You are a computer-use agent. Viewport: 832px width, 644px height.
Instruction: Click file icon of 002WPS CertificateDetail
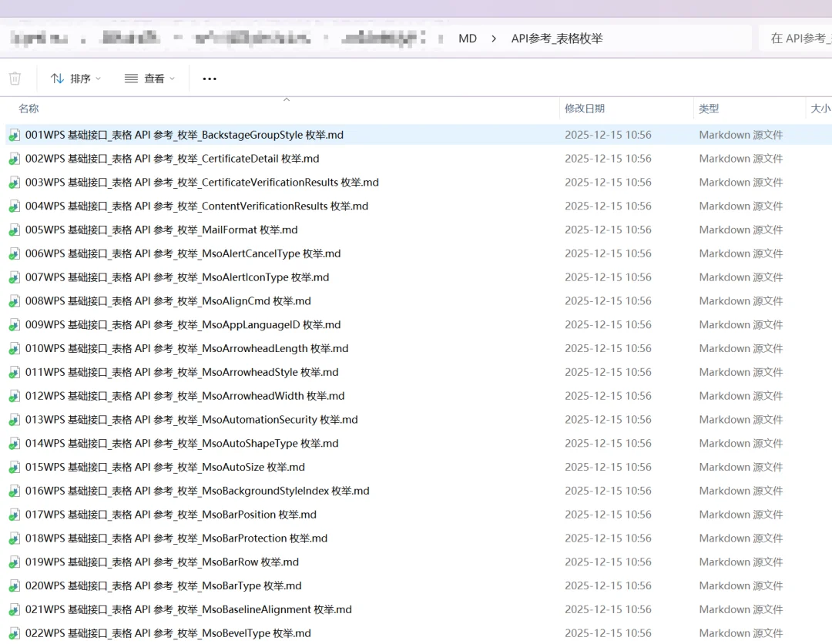click(x=15, y=159)
